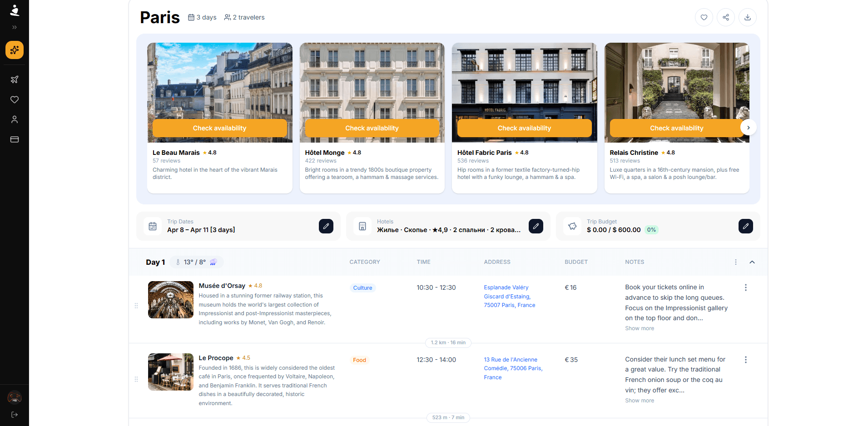Viewport: 868px width, 426px height.
Task: Open the payment card icon in sidebar
Action: 15,139
